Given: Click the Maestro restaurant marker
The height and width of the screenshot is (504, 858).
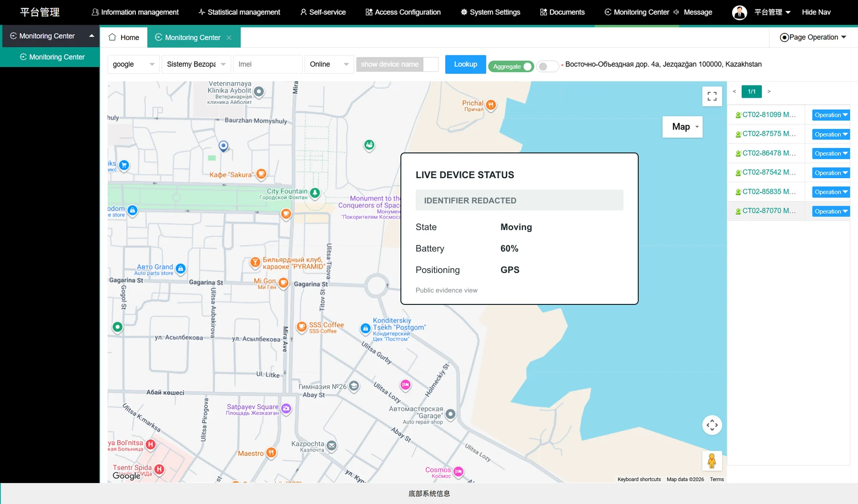Looking at the screenshot, I should (271, 453).
